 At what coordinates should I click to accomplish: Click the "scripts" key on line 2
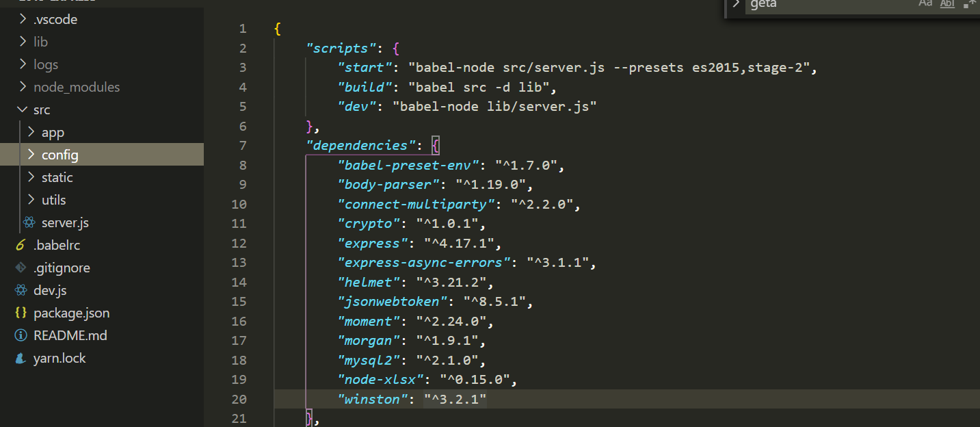340,49
